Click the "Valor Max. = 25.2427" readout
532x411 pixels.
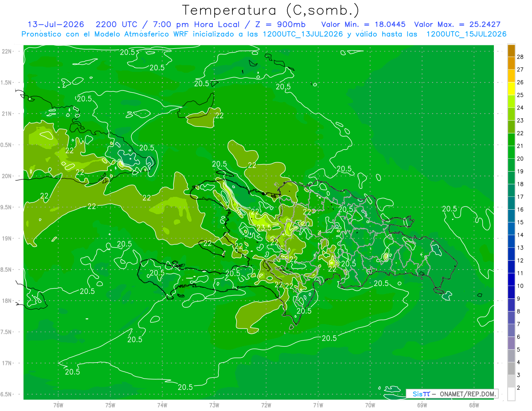click(458, 24)
